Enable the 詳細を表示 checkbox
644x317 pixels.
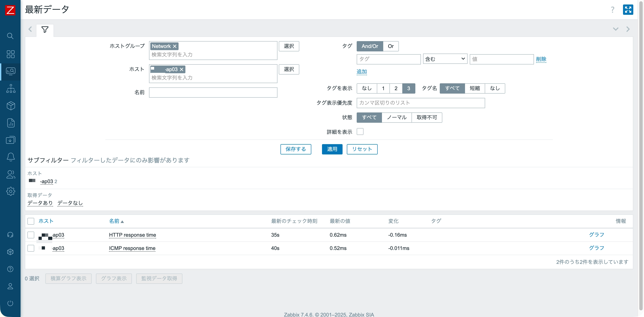click(x=360, y=132)
